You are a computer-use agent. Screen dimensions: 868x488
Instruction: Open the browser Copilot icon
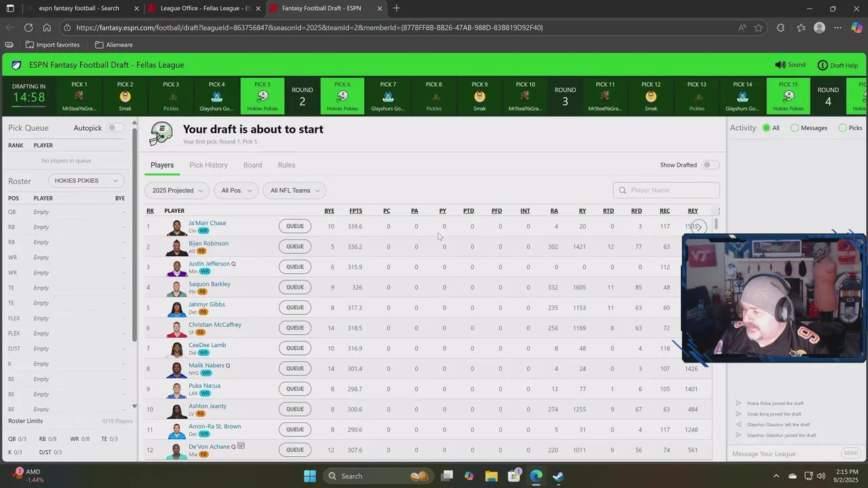(x=857, y=28)
